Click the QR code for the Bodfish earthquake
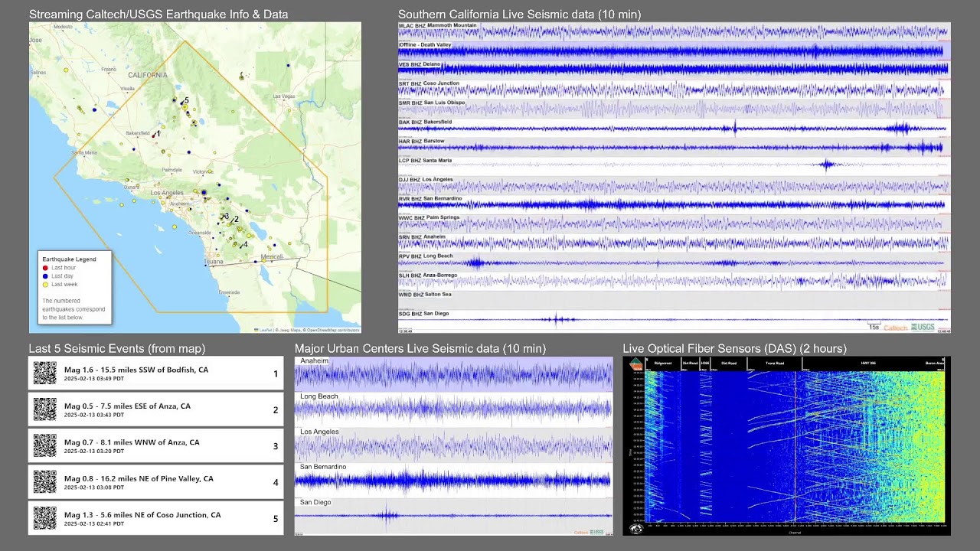980x551 pixels. 45,373
